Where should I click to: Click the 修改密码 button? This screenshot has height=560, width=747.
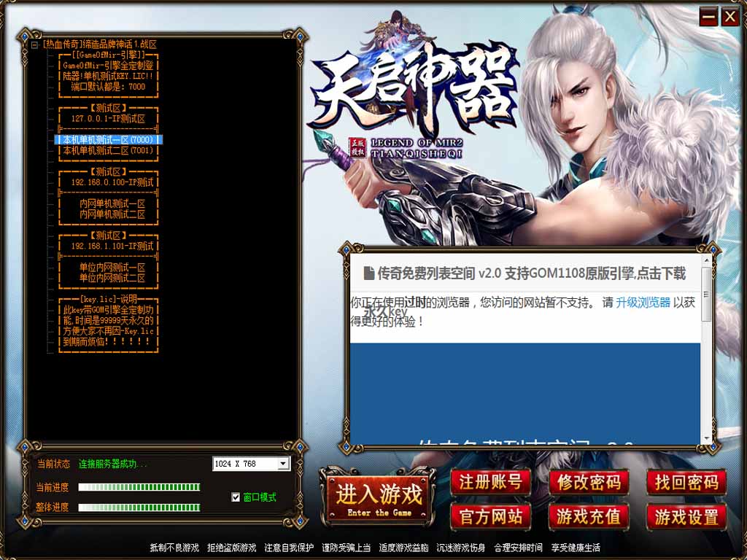pos(589,483)
